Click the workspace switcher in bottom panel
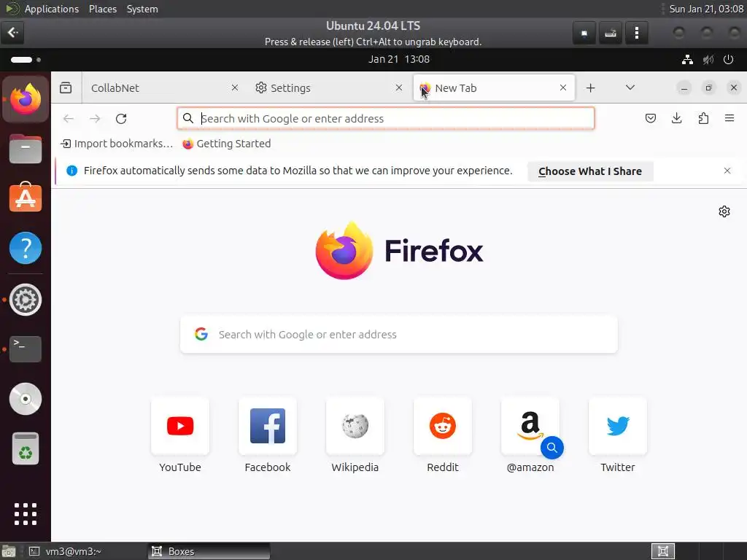The image size is (747, 560). coord(662,551)
